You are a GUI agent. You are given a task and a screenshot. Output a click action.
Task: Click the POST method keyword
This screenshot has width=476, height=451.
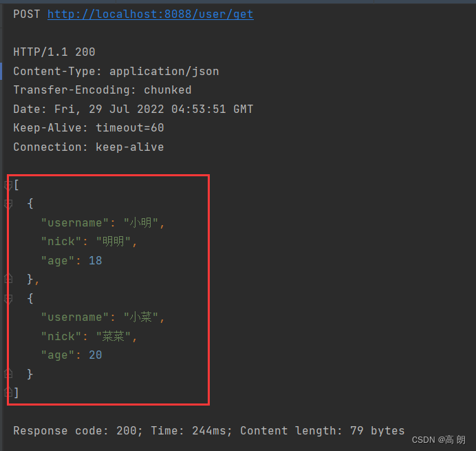point(27,14)
